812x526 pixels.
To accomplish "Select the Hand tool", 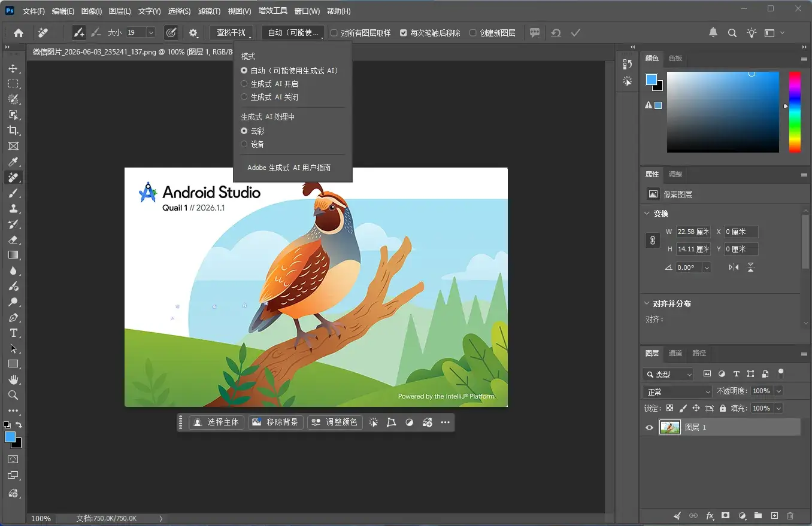I will (13, 379).
